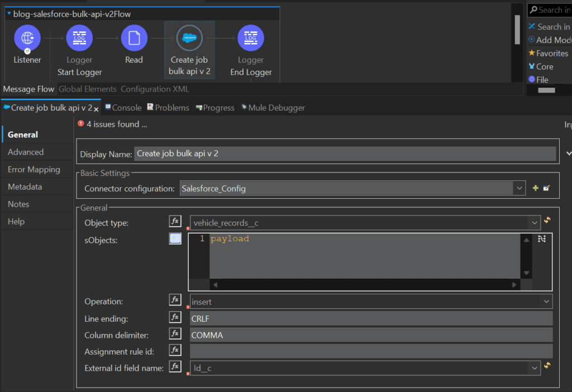The height and width of the screenshot is (392, 572).
Task: Toggle fx mode on Column delimiter field
Action: pos(175,333)
